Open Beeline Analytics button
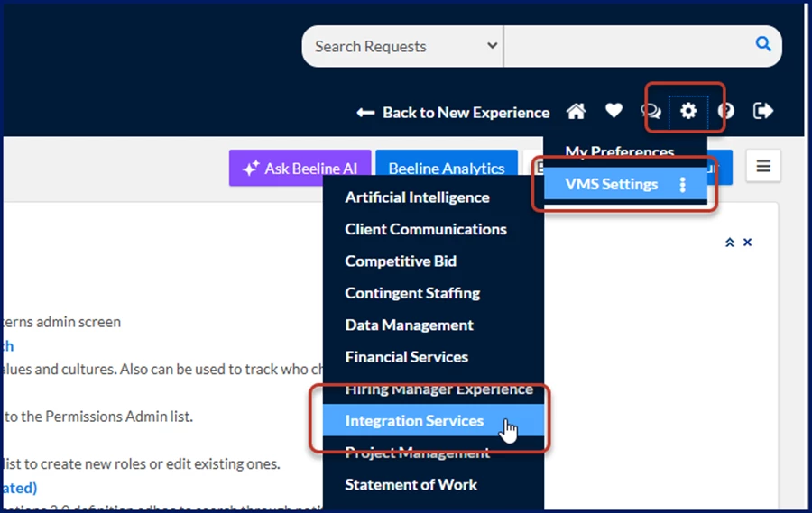 pos(447,169)
